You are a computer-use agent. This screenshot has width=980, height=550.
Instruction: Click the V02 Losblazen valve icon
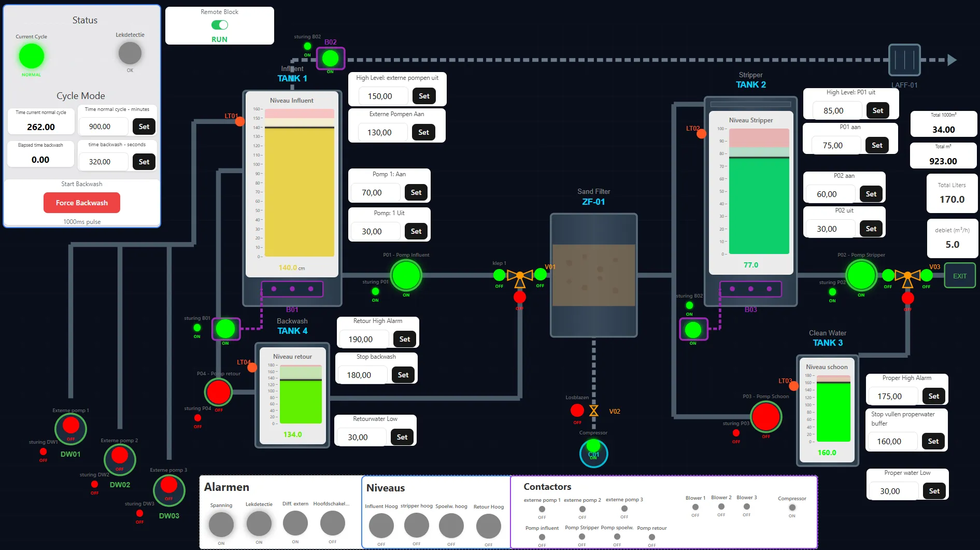[x=594, y=411]
